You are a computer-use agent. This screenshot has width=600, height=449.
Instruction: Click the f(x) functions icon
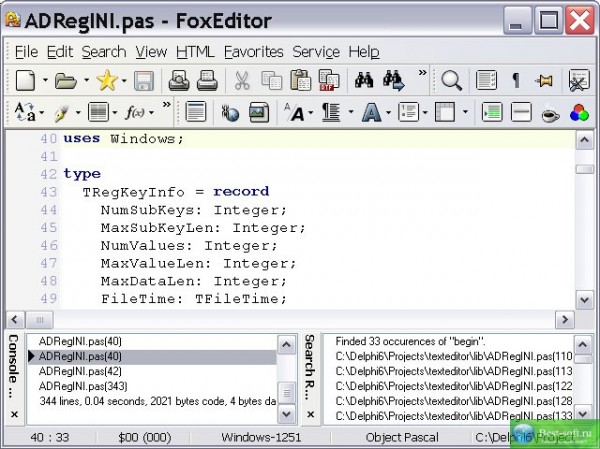[135, 113]
